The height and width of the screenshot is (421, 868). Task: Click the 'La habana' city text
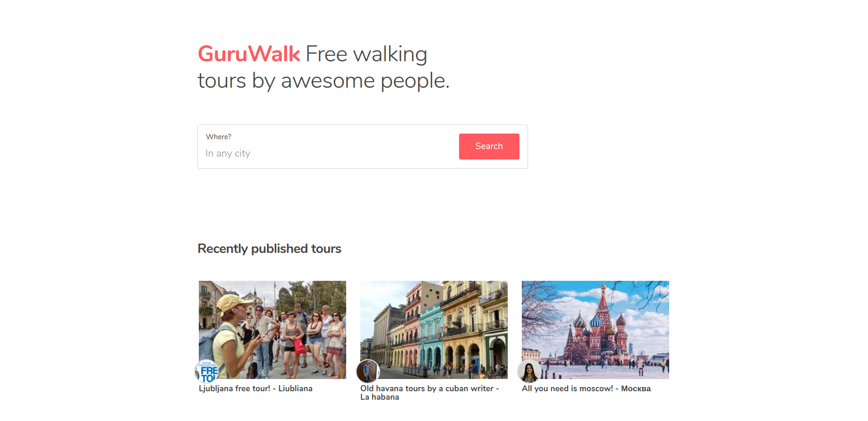(x=380, y=397)
